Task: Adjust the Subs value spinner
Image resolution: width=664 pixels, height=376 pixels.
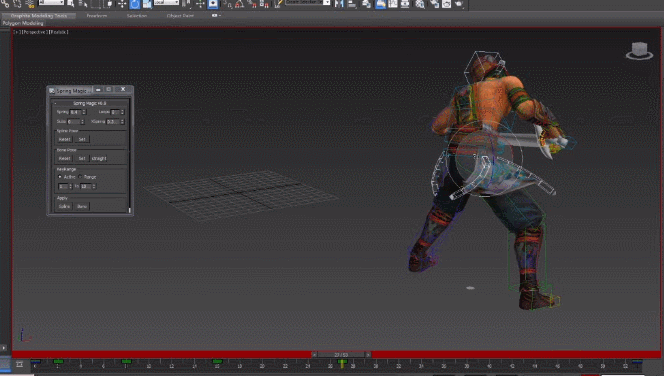Action: 82,122
